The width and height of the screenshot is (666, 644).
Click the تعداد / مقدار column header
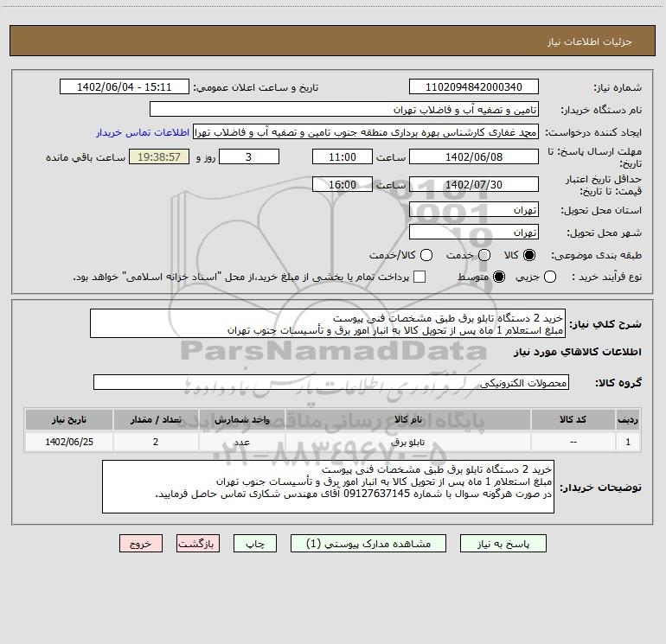(156, 419)
